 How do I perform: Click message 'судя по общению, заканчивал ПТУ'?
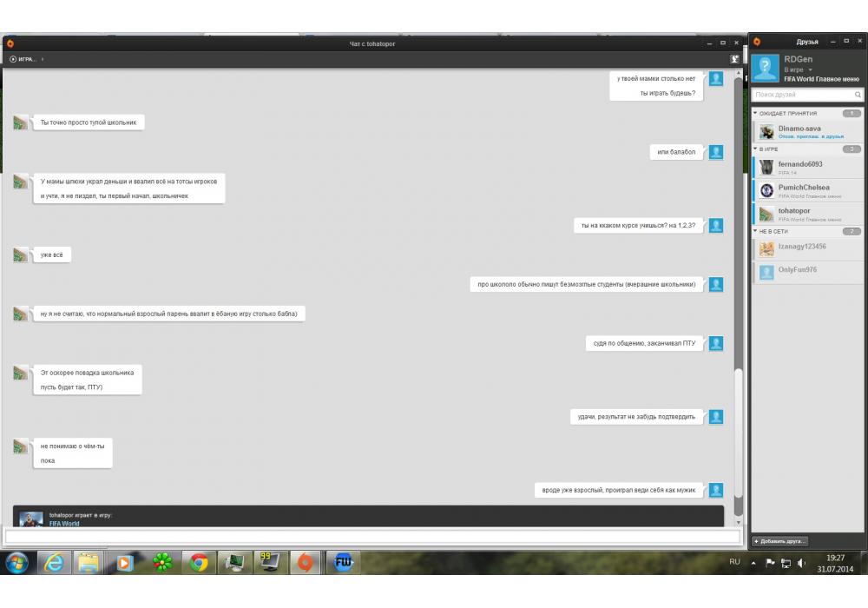[x=644, y=343]
